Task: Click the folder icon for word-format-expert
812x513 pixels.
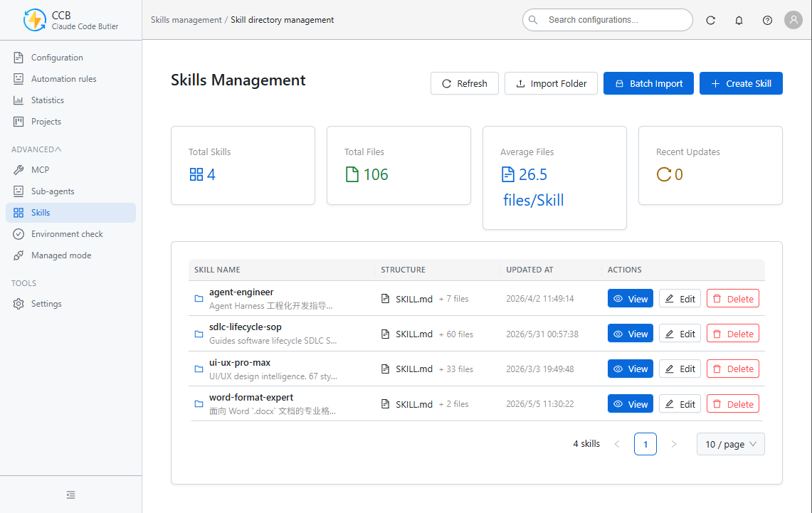Action: click(x=199, y=403)
